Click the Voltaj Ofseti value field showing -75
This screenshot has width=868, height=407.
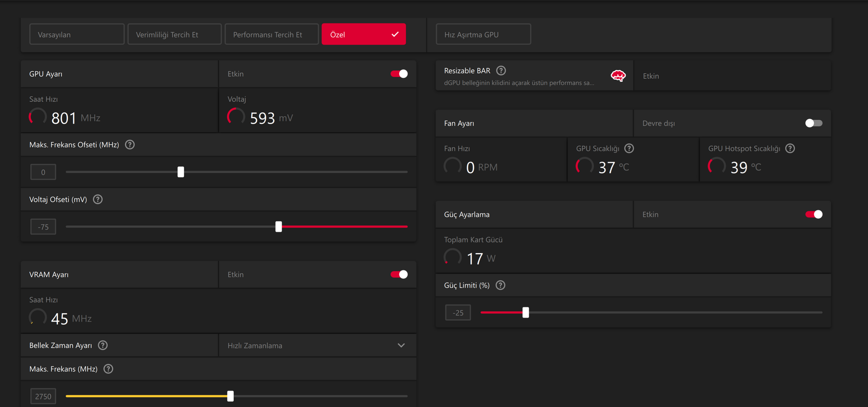pos(43,227)
